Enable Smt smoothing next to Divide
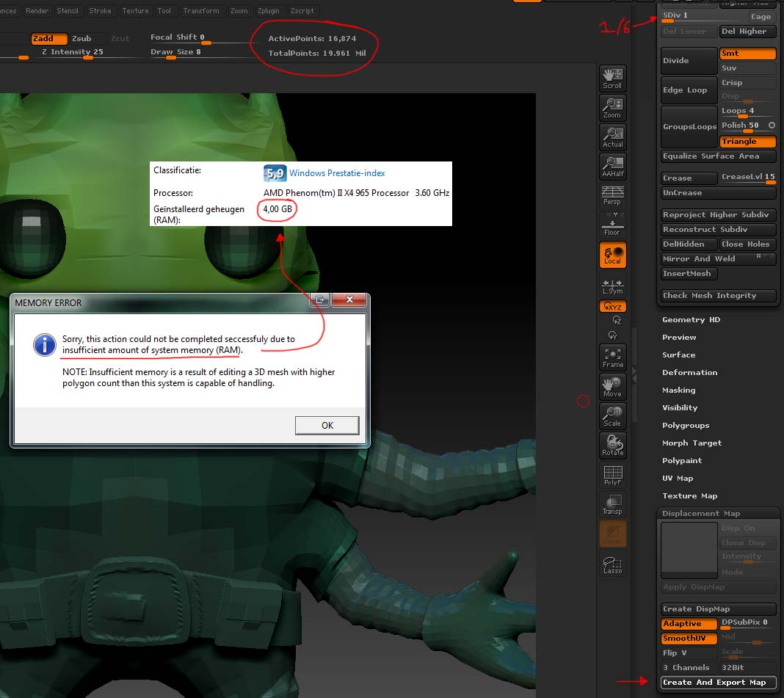784x698 pixels. (x=748, y=53)
